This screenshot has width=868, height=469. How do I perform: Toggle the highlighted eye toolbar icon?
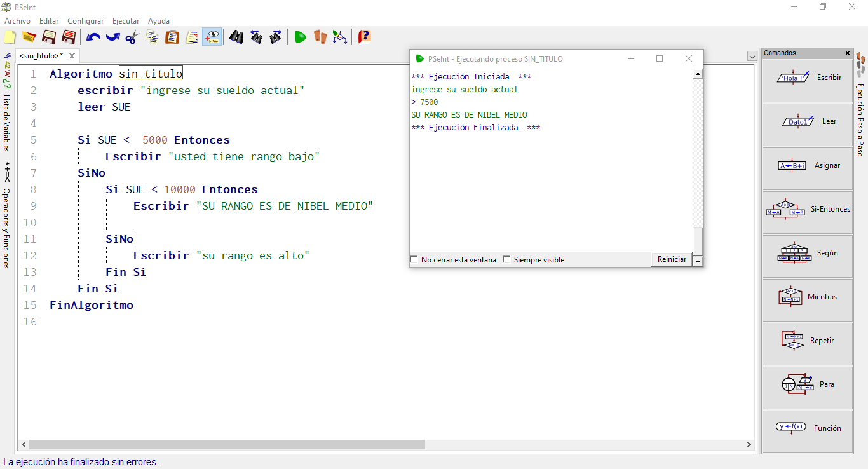pyautogui.click(x=212, y=37)
